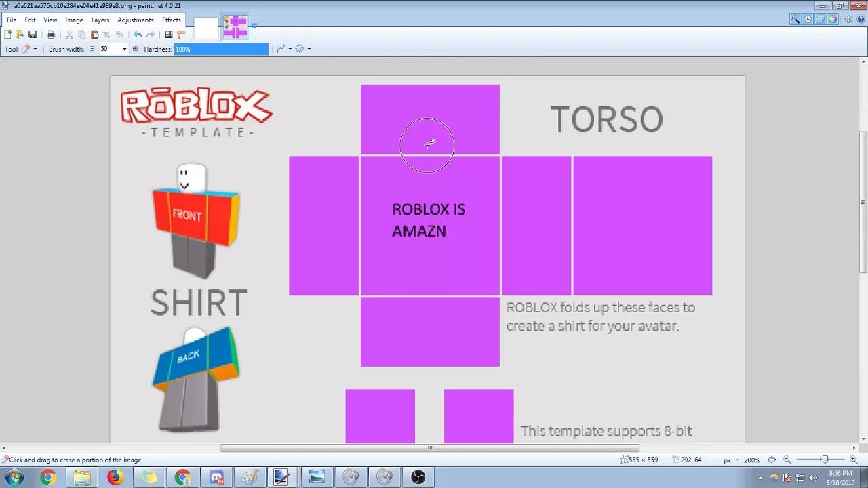Screen dimensions: 868x488
Task: Open the View menu
Action: tap(51, 20)
